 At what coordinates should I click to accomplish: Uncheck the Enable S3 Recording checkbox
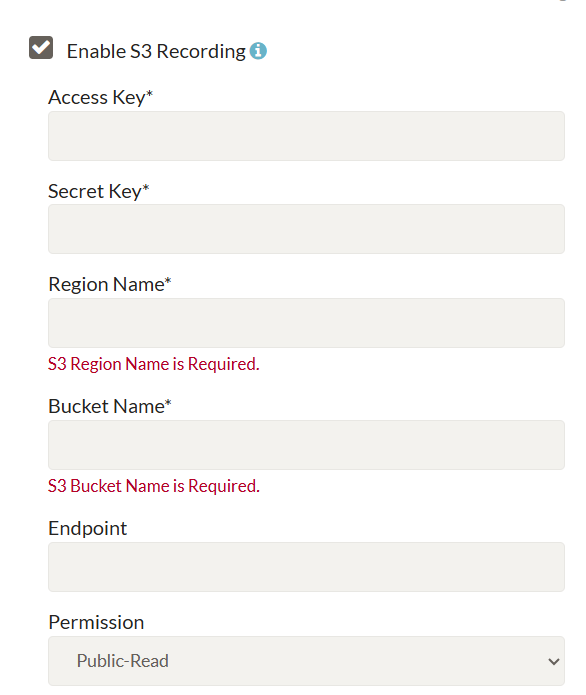coord(41,47)
